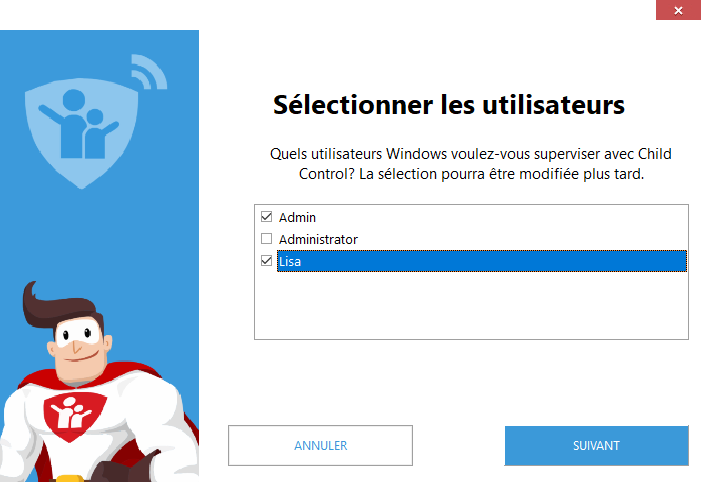Viewport: 714px width, 482px height.
Task: Close the setup window with the red X
Action: point(678,10)
